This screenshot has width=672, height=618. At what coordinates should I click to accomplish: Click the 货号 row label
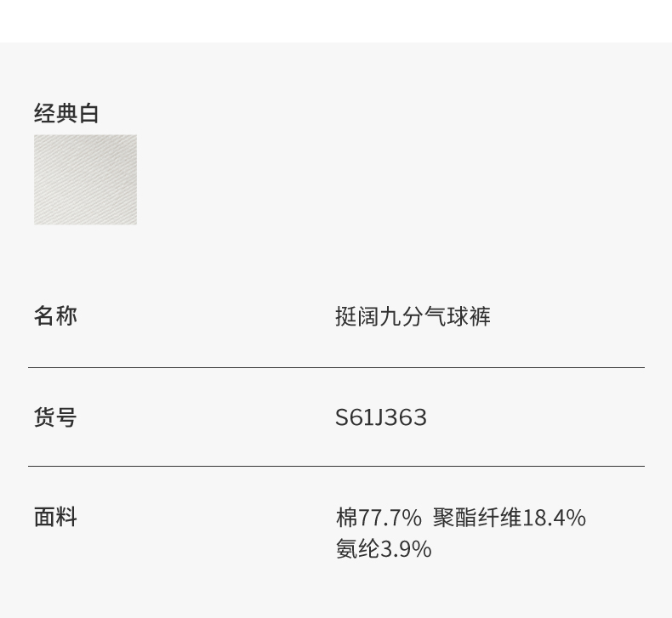tap(55, 417)
